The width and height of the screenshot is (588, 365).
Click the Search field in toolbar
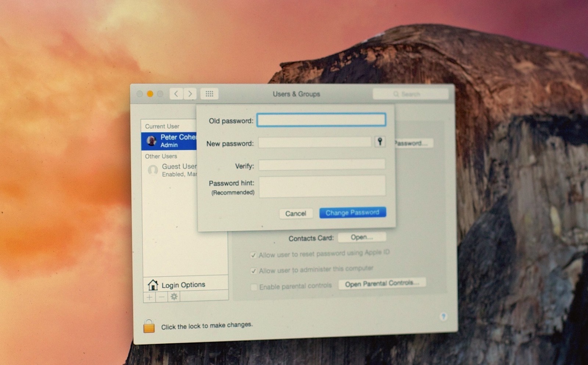pos(410,94)
